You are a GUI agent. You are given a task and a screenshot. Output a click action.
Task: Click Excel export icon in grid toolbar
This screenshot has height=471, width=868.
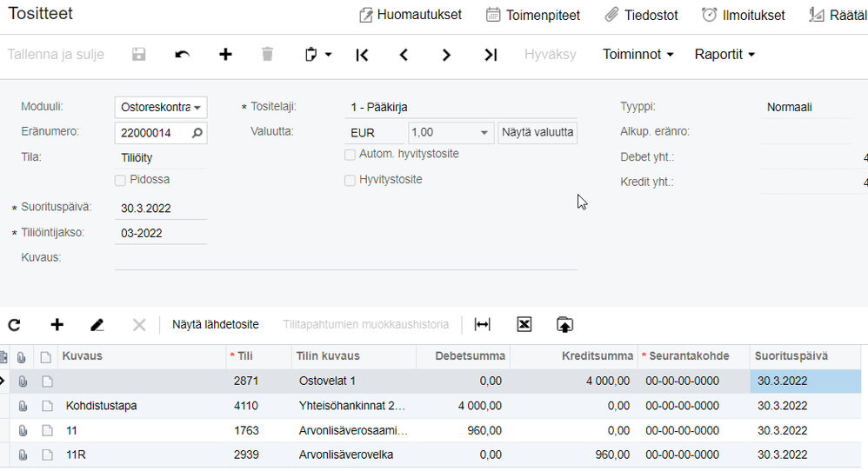[x=524, y=324]
